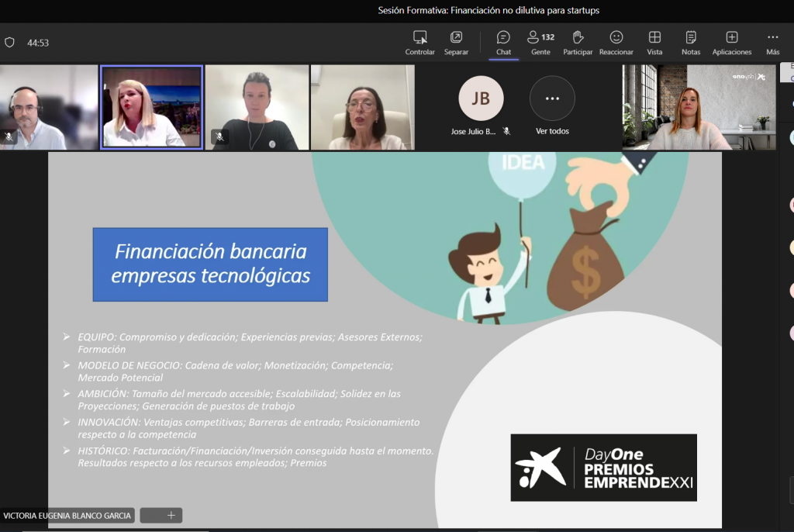Open the Más more-options menu

[x=773, y=43]
